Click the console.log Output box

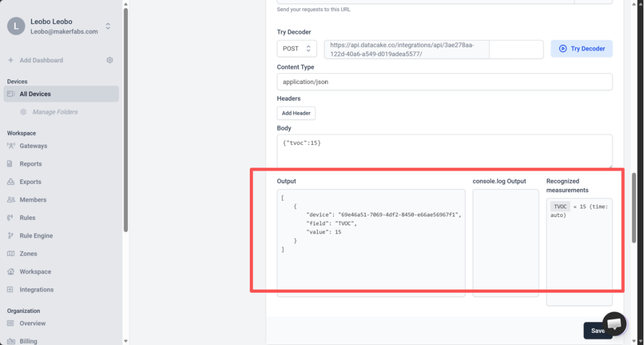click(x=505, y=243)
